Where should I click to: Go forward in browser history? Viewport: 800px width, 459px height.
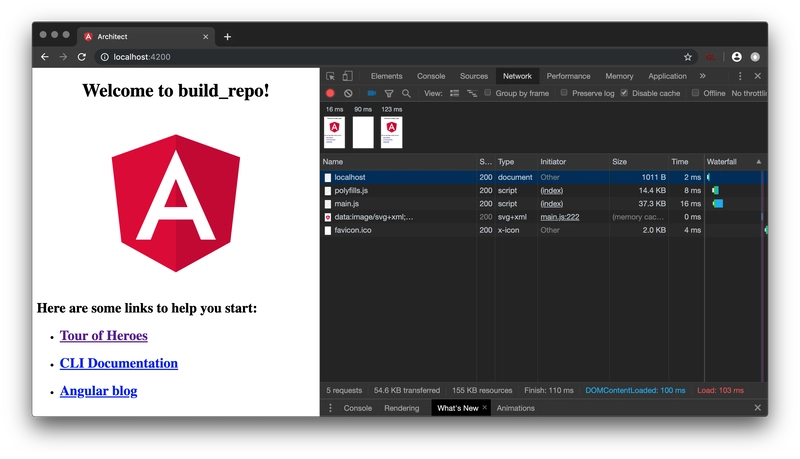pyautogui.click(x=63, y=57)
